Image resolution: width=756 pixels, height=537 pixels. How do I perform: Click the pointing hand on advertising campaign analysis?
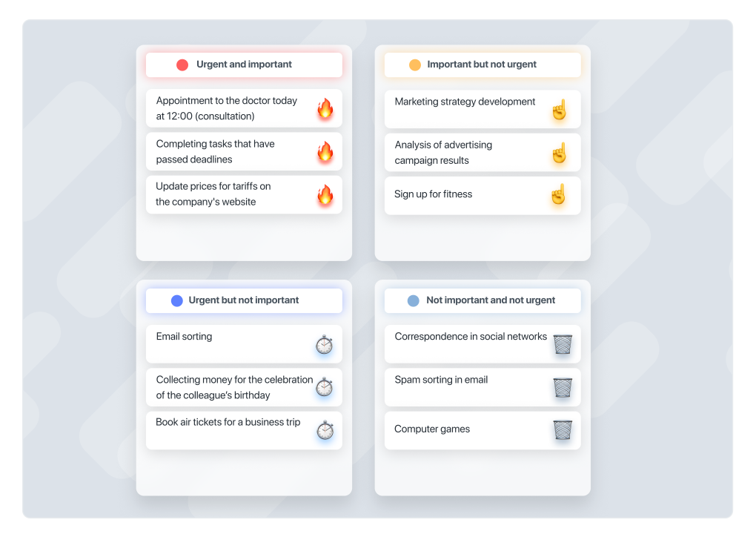pos(560,153)
